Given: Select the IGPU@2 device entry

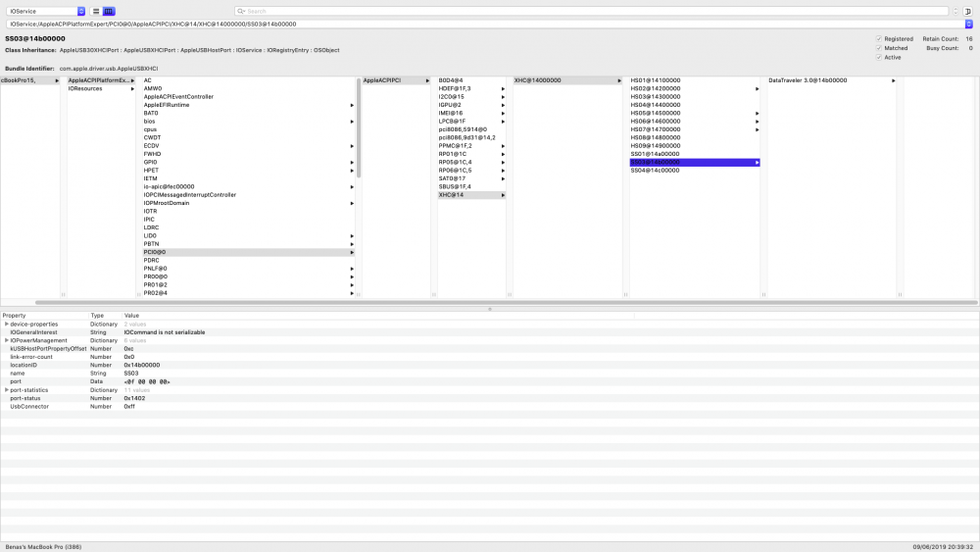Looking at the screenshot, I should 471,105.
